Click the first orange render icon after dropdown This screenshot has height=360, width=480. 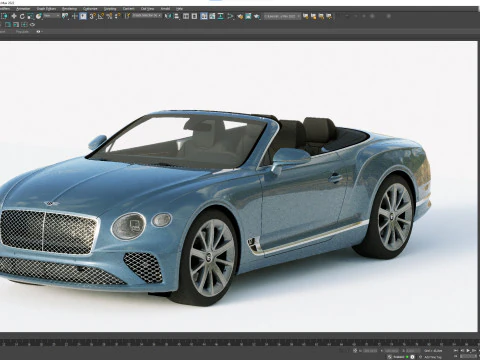[305, 16]
